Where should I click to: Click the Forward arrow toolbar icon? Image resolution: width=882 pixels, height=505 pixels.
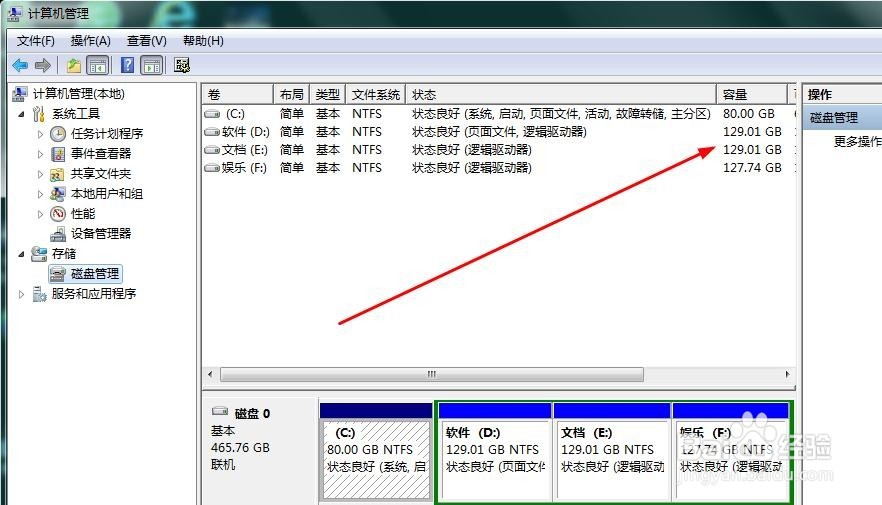point(43,66)
